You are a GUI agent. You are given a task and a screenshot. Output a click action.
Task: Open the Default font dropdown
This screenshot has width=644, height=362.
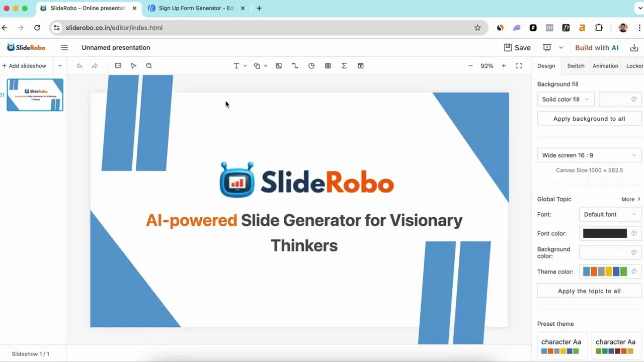(x=610, y=215)
